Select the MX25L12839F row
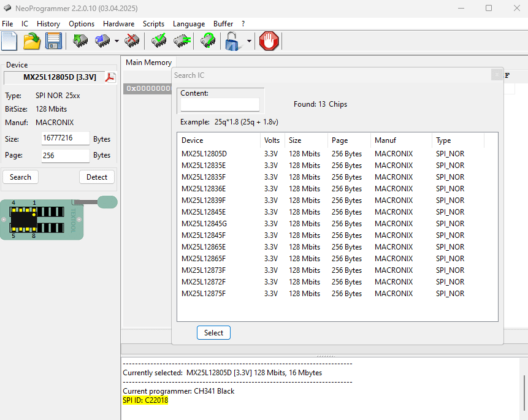 (337, 200)
